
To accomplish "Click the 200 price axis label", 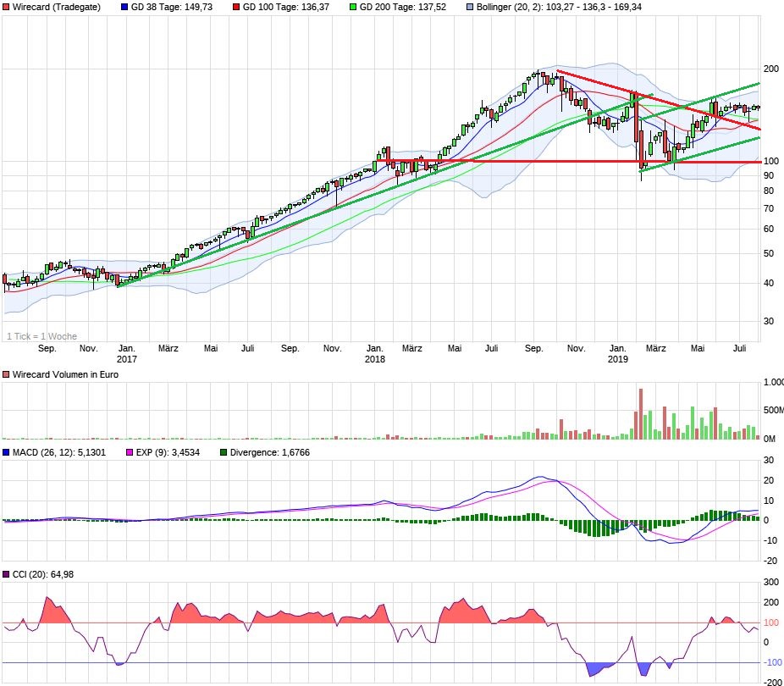I will (771, 69).
